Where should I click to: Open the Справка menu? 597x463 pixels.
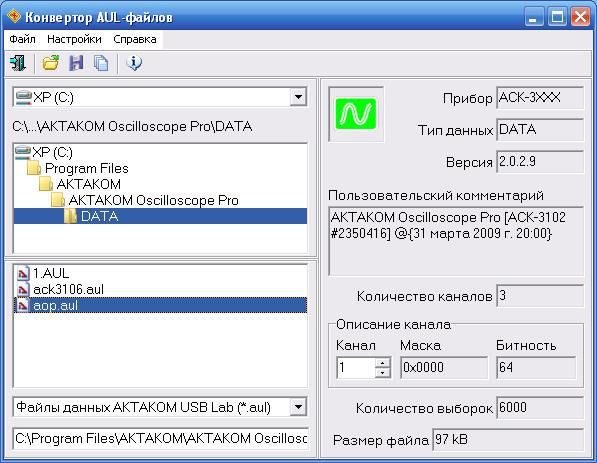click(135, 39)
